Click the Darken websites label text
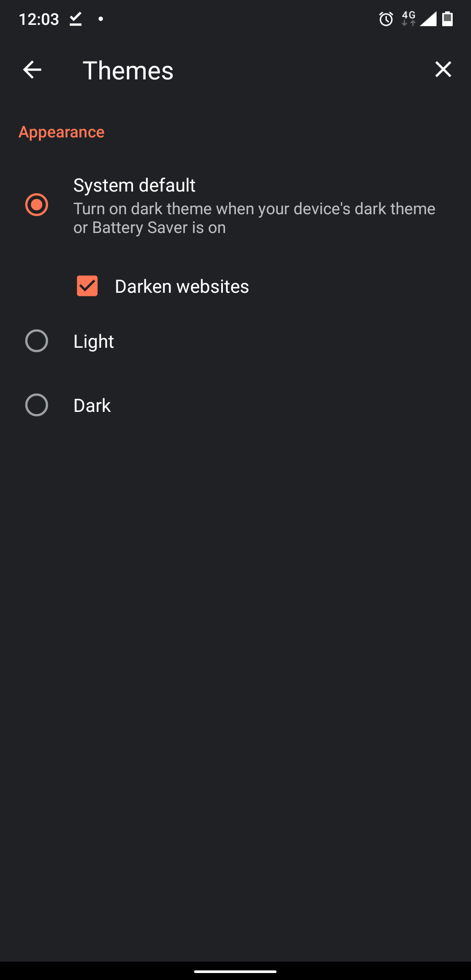This screenshot has height=980, width=471. tap(182, 287)
